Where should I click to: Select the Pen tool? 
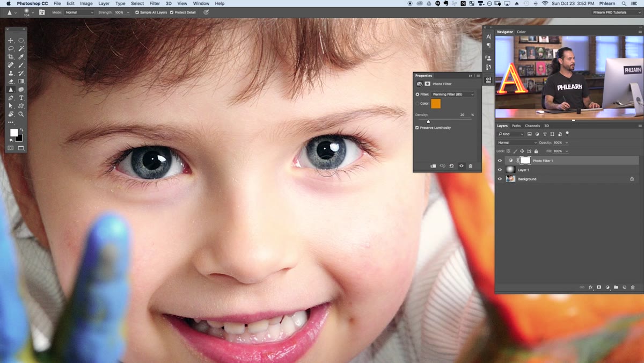[x=10, y=98]
